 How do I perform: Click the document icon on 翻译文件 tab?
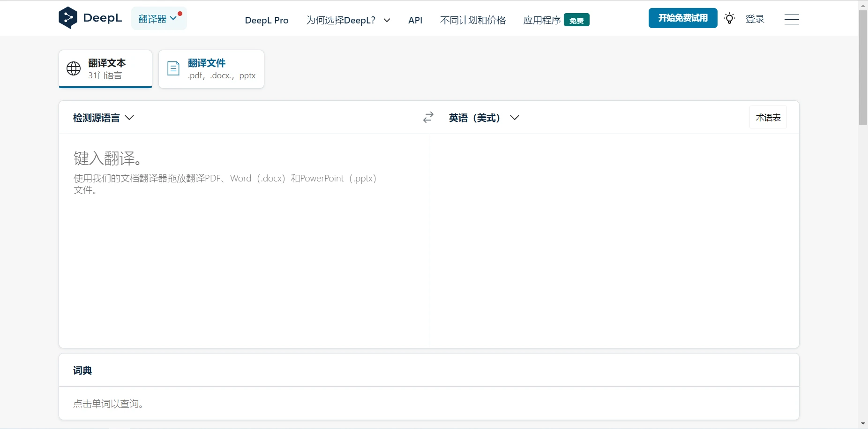(173, 69)
